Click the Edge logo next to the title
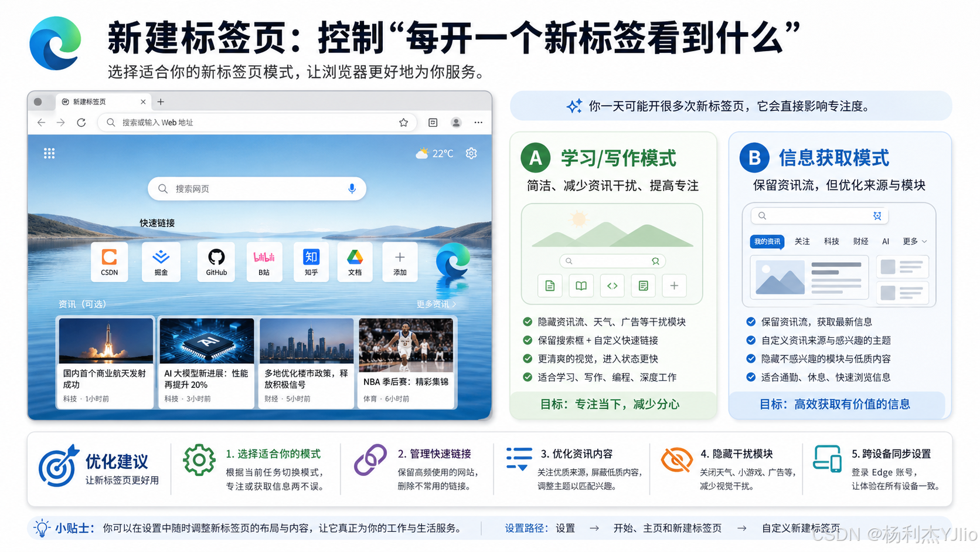 tap(56, 43)
